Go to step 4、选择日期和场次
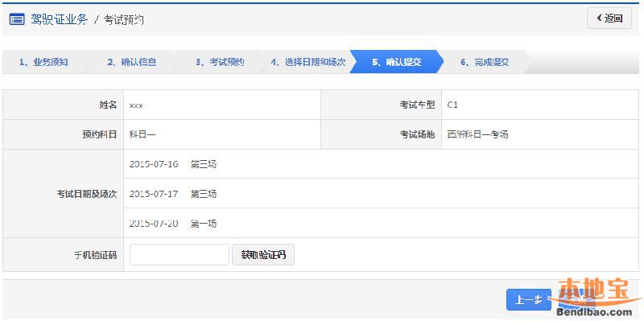This screenshot has width=644, height=321. coord(308,63)
